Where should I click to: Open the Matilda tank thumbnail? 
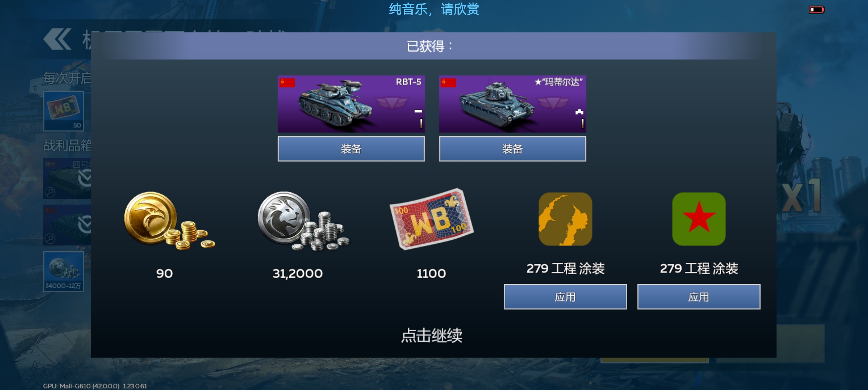[512, 104]
